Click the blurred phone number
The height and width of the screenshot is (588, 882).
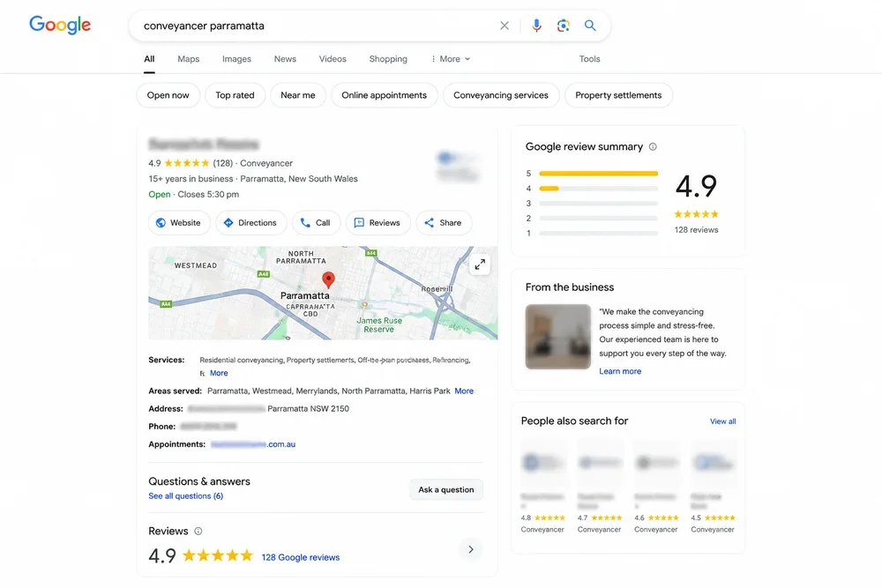(209, 426)
